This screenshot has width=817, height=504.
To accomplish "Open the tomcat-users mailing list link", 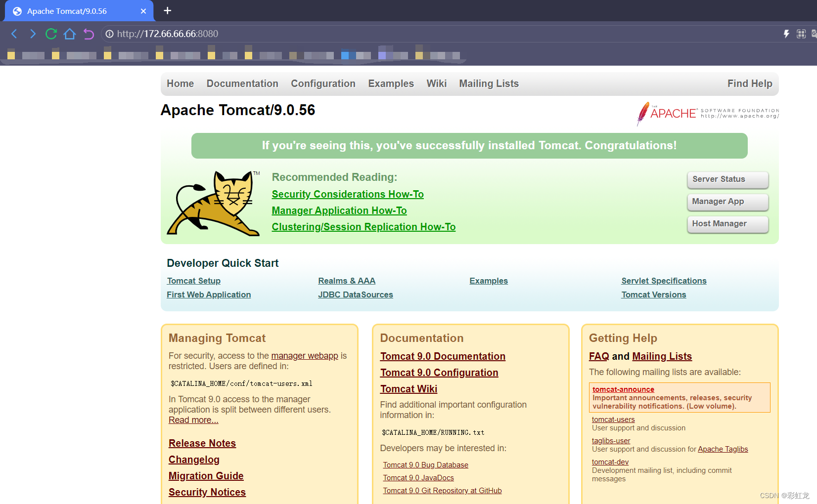I will click(x=613, y=420).
